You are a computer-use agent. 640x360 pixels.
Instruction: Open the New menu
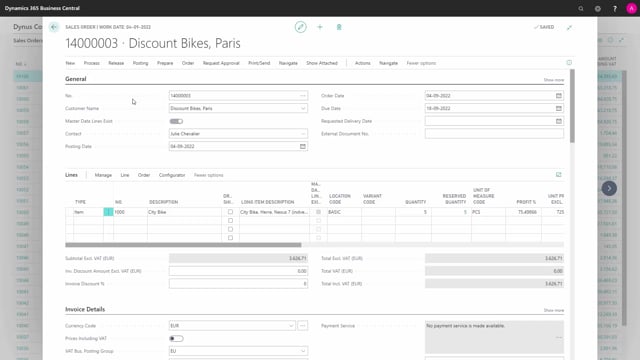pos(70,63)
